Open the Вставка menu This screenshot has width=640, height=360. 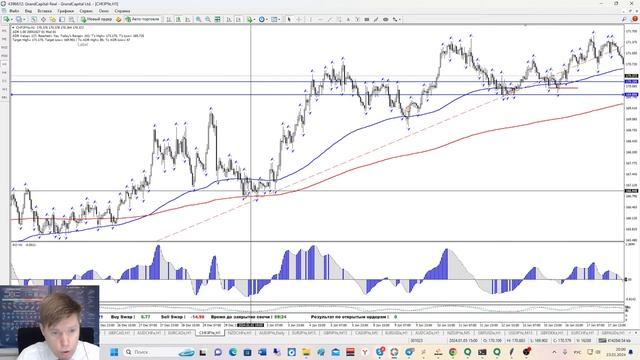[x=44, y=11]
